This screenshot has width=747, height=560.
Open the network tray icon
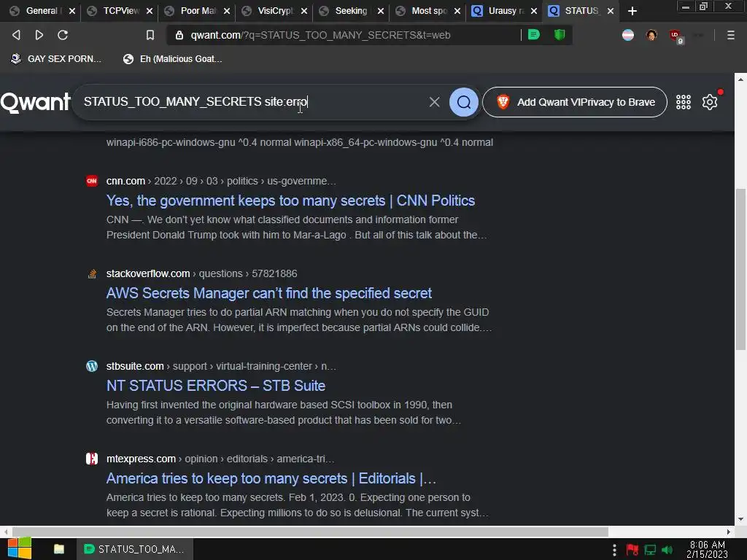(650, 550)
